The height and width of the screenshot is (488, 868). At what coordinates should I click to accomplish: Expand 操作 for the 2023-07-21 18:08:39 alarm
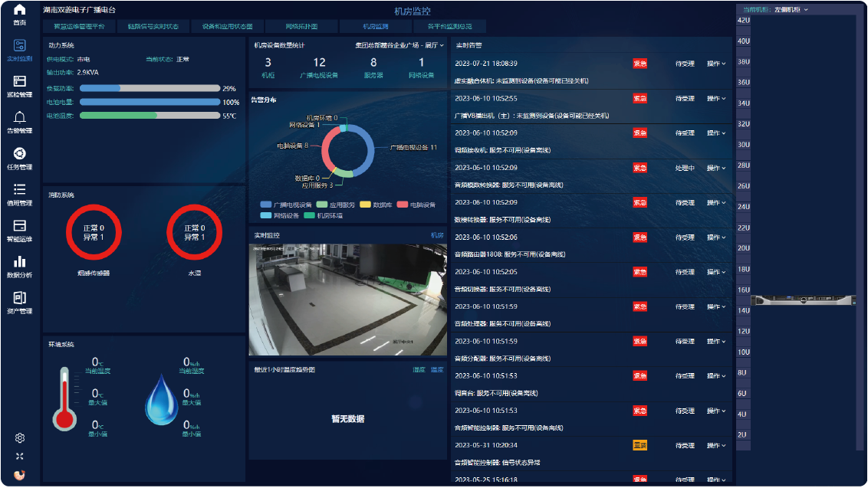click(x=715, y=64)
